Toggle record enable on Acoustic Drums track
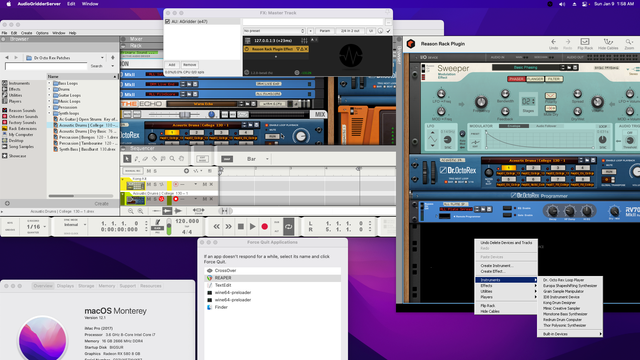 pyautogui.click(x=176, y=199)
